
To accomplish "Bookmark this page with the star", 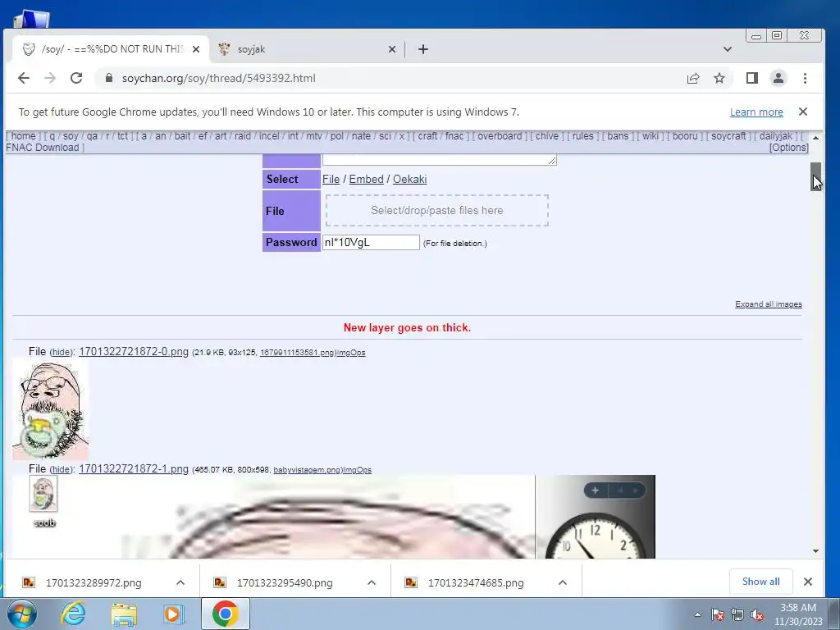I will pyautogui.click(x=719, y=78).
